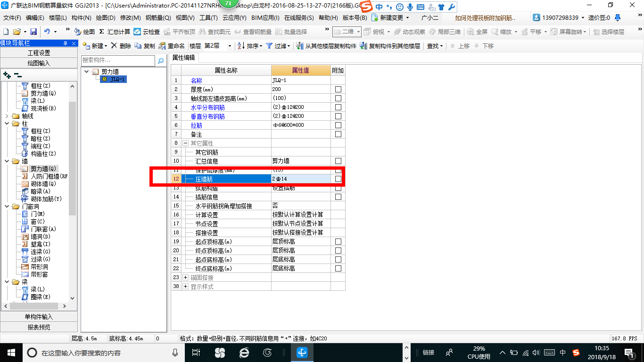This screenshot has height=362, width=644.
Task: Expand the 锚固搭接 section
Action: pyautogui.click(x=186, y=277)
